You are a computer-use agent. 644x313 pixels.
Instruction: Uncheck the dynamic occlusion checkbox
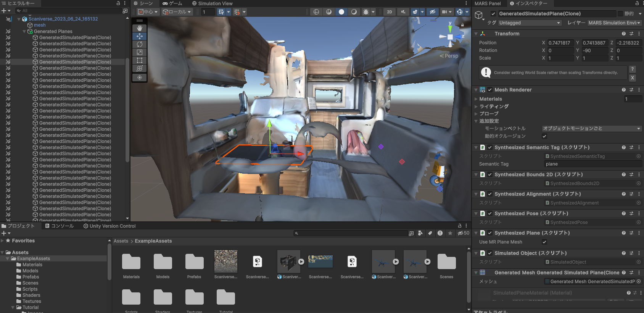click(x=544, y=136)
